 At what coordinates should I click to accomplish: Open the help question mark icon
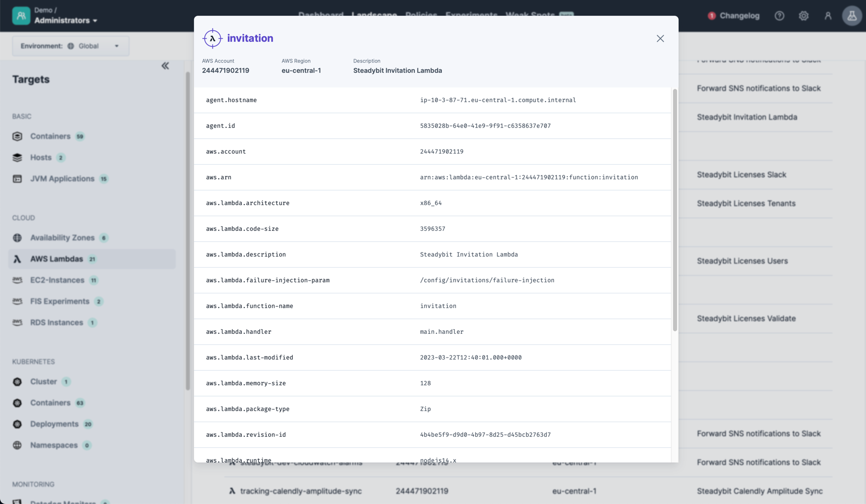pos(779,16)
